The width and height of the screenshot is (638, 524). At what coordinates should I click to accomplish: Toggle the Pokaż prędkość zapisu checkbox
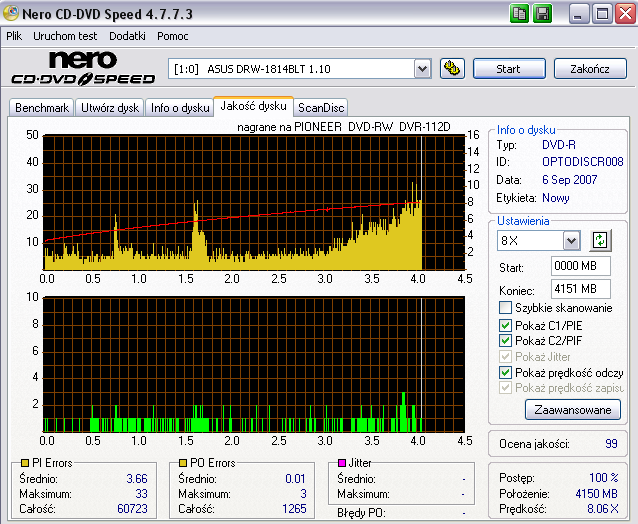point(505,387)
